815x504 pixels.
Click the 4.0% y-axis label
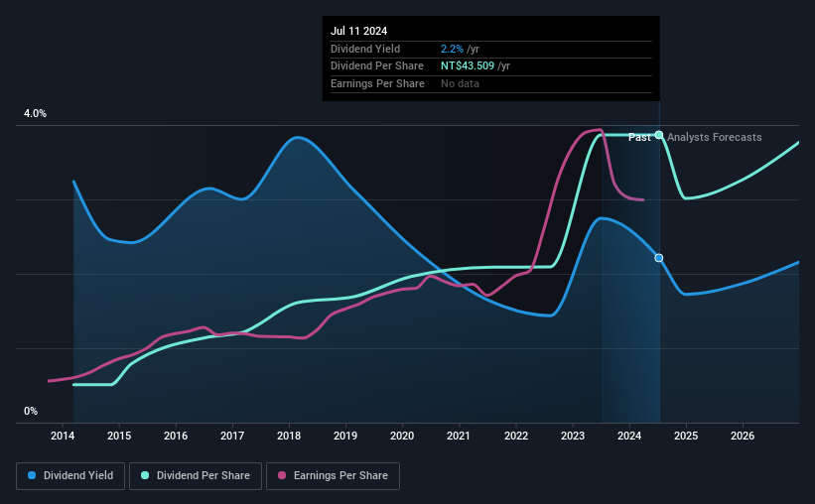[35, 113]
